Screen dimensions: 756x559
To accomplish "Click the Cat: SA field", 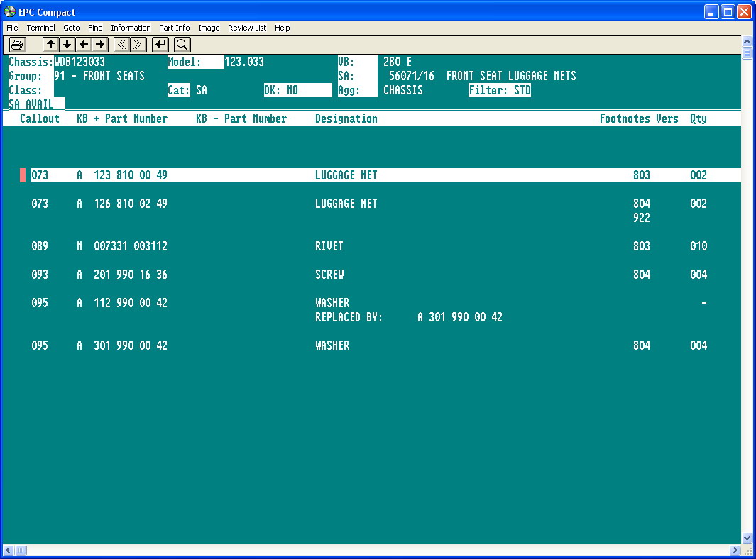I will coord(187,90).
